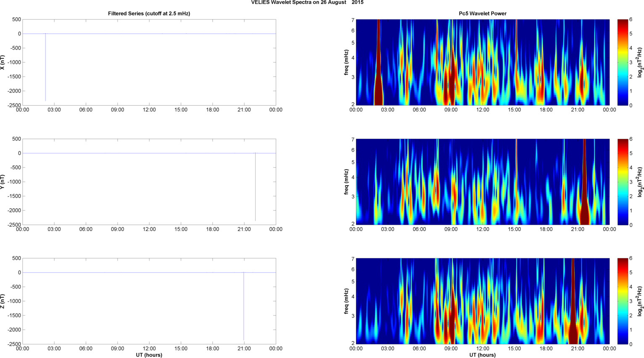Click the middle spectrogram's color bar
The width and height of the screenshot is (644, 358).
tap(623, 182)
